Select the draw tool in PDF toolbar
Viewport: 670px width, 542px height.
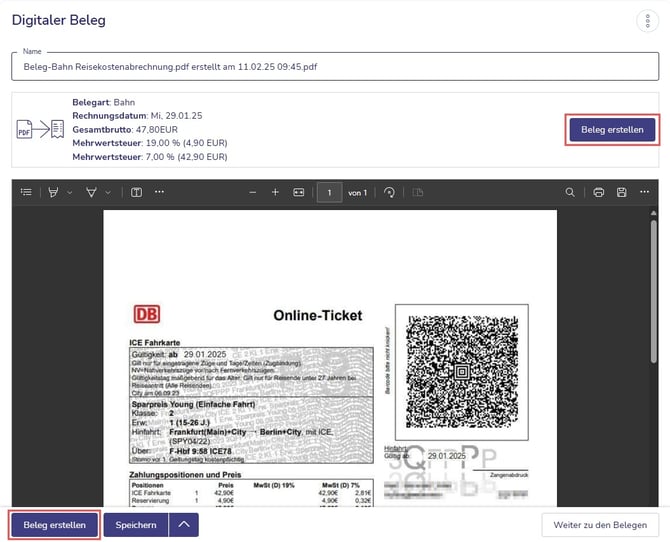point(91,192)
